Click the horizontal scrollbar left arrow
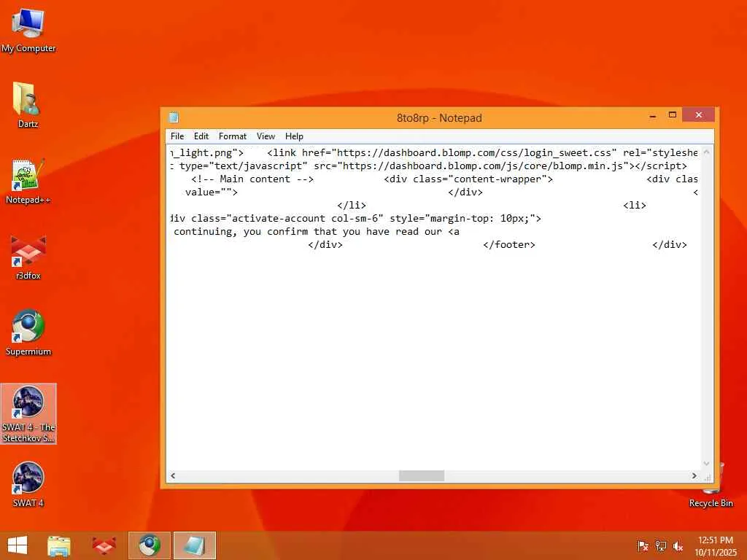Screen dimensions: 747x560 click(173, 475)
